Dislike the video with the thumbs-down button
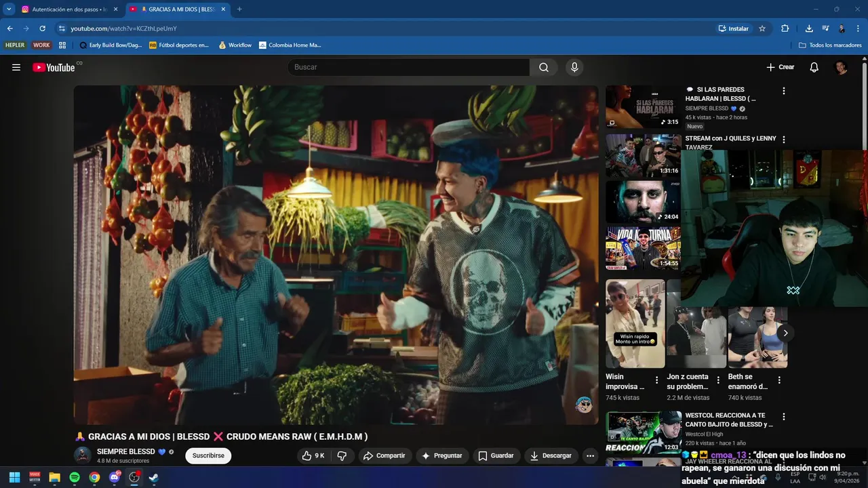The height and width of the screenshot is (488, 868). click(x=342, y=456)
